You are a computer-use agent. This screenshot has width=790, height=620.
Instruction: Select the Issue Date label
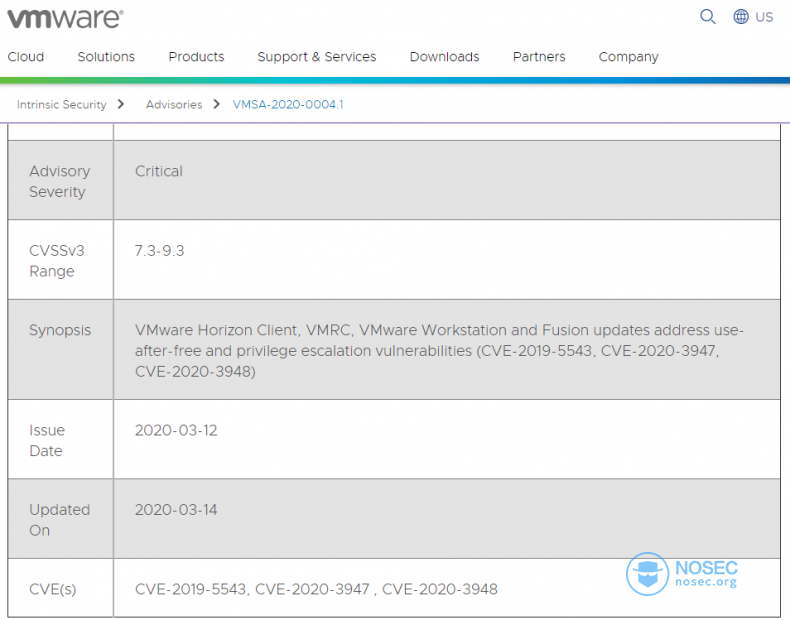[x=47, y=441]
